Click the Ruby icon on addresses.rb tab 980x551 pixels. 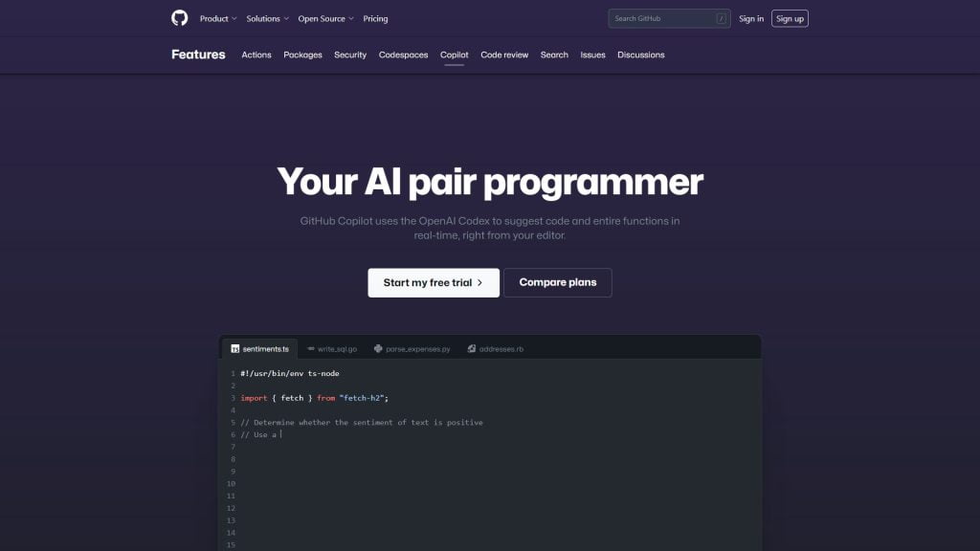472,349
